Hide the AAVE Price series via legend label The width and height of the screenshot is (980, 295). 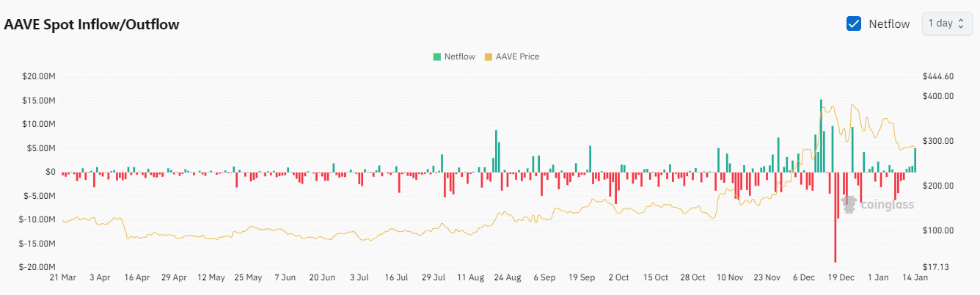pyautogui.click(x=517, y=57)
